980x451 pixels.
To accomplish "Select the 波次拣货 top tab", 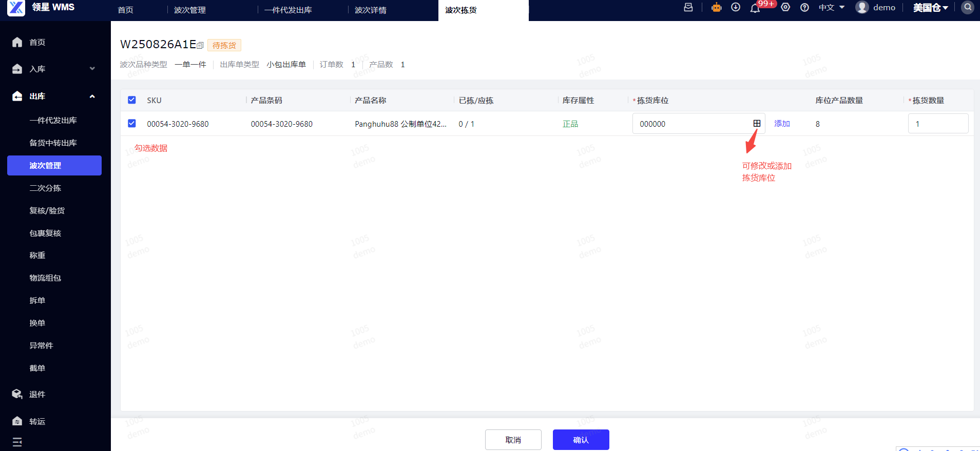I will 461,10.
